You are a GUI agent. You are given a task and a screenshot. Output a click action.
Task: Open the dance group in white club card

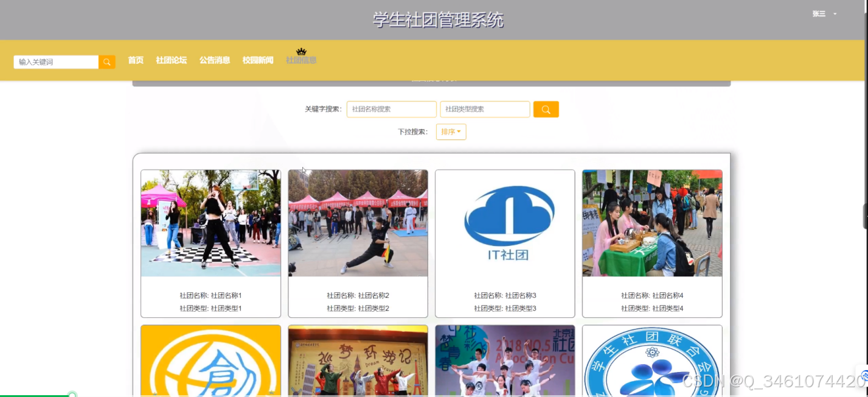click(x=505, y=361)
